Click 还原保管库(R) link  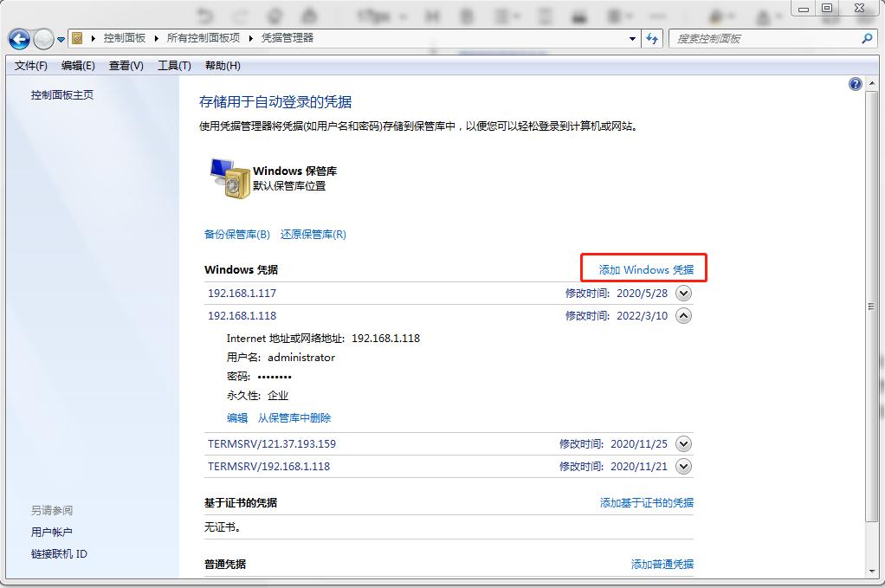click(x=313, y=234)
